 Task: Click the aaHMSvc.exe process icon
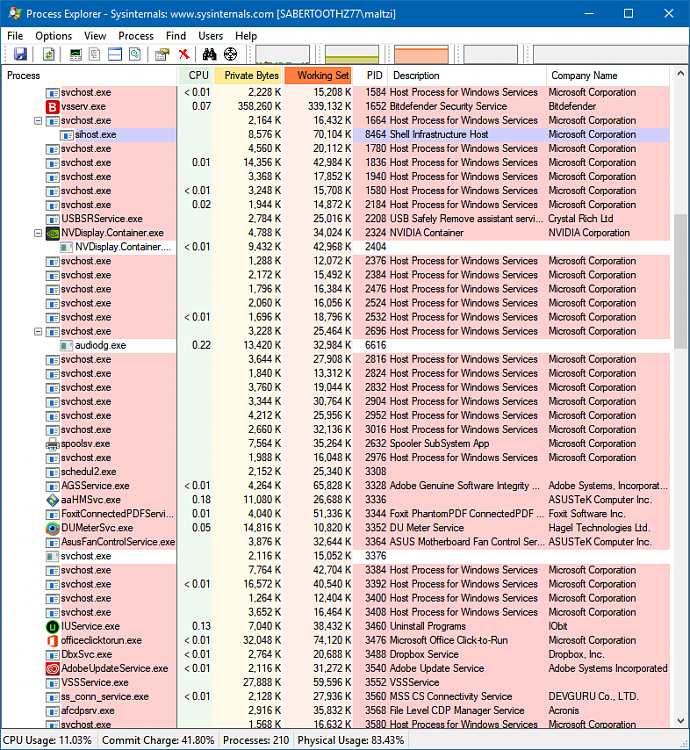pos(53,500)
